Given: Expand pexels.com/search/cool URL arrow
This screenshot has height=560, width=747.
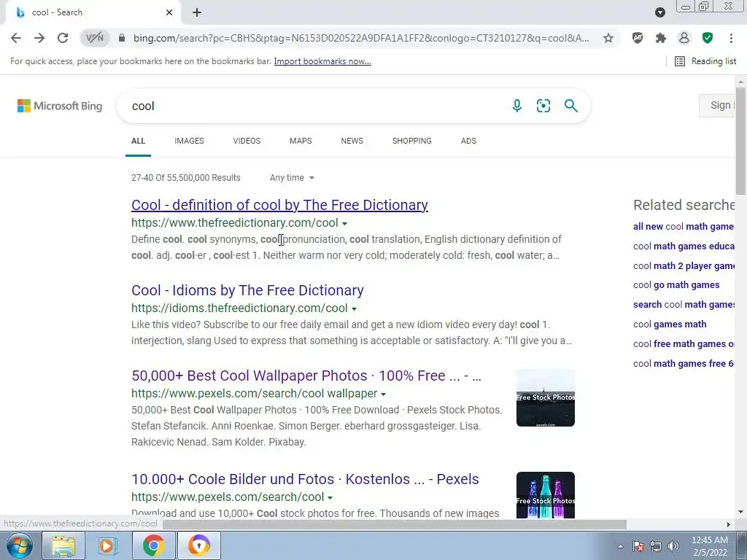Looking at the screenshot, I should pyautogui.click(x=330, y=497).
